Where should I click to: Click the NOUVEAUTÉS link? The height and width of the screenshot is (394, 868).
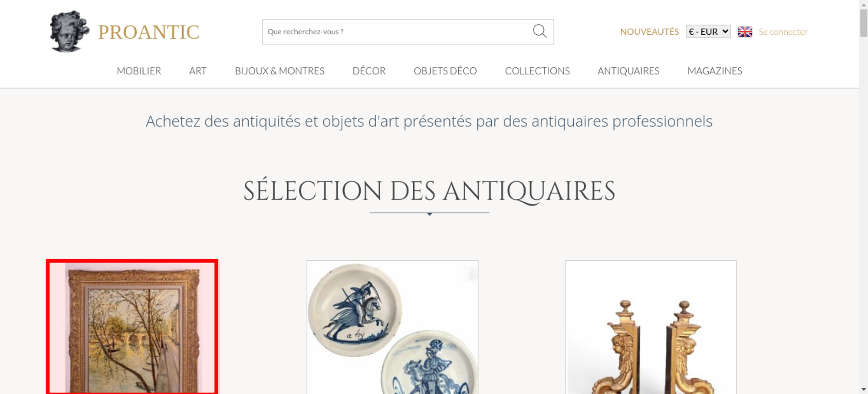point(649,32)
